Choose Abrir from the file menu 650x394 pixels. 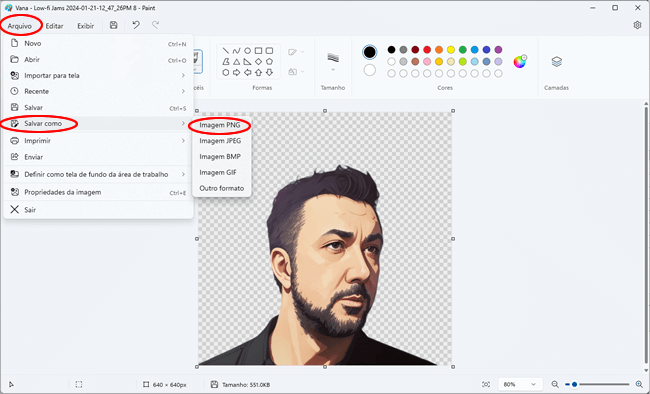click(98, 60)
